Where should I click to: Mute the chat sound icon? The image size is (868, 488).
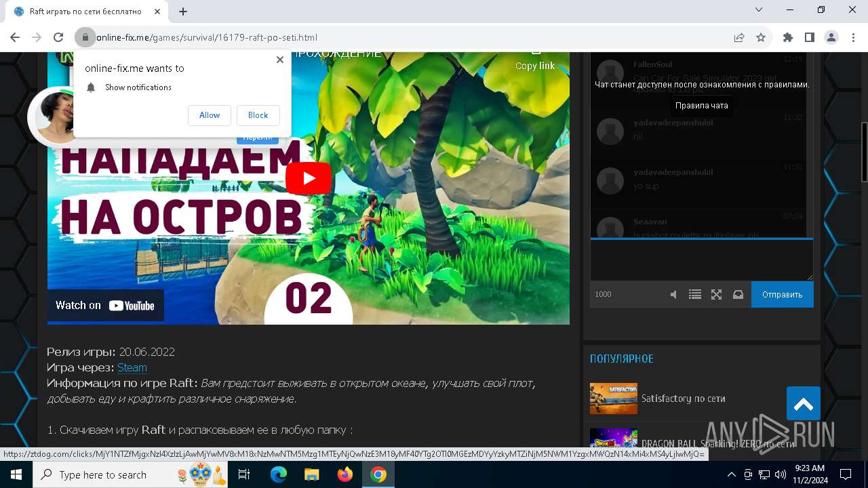coord(673,295)
